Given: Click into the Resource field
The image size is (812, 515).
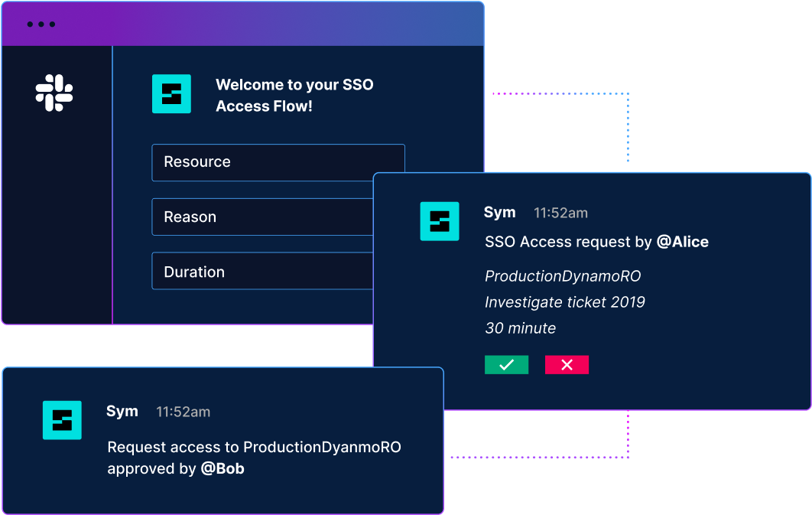Looking at the screenshot, I should pos(278,163).
